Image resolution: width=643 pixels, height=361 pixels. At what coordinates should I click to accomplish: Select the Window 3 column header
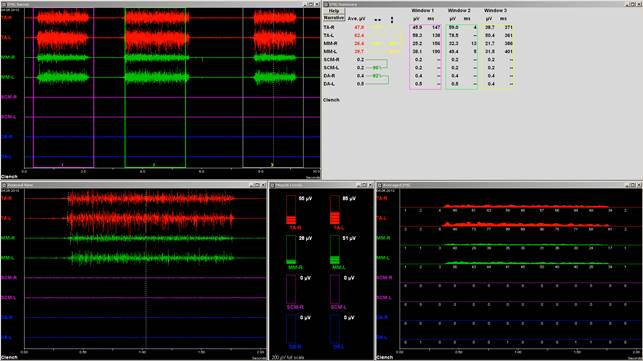[495, 10]
